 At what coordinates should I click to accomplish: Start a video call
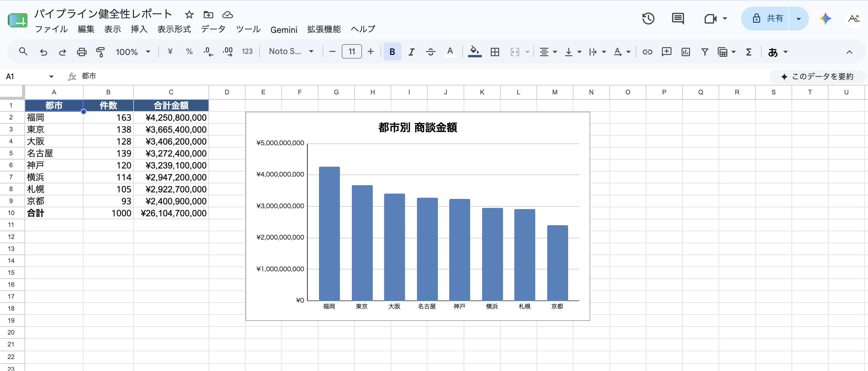pyautogui.click(x=710, y=19)
